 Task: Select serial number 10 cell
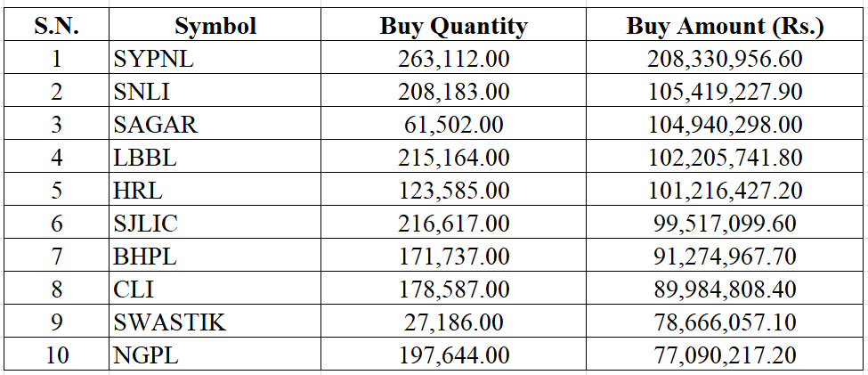tap(57, 355)
